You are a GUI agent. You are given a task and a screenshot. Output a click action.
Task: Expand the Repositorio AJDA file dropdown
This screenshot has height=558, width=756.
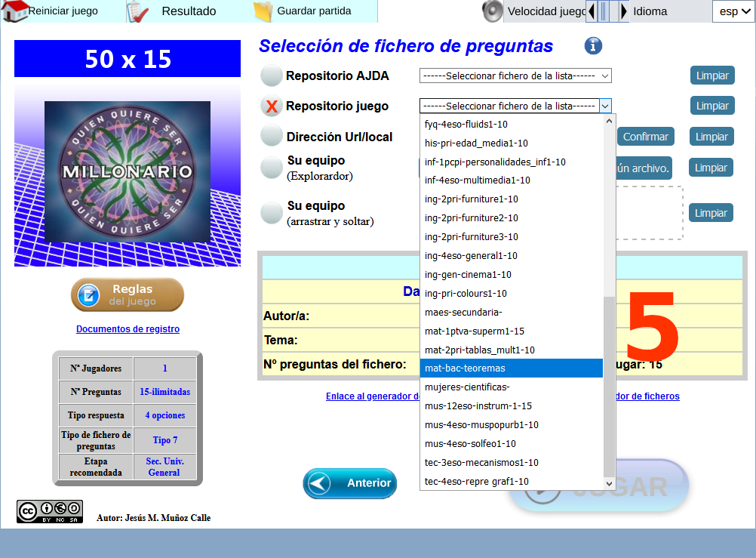pos(515,76)
